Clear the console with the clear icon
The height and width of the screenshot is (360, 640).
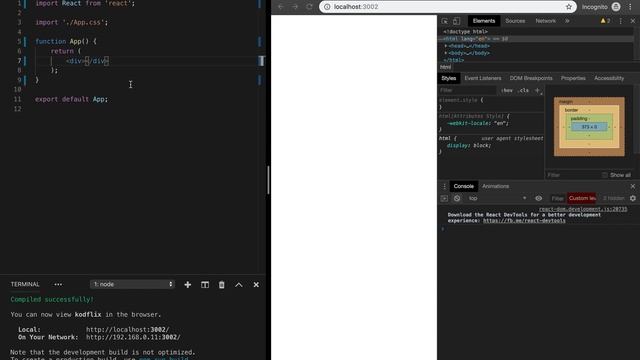click(457, 198)
